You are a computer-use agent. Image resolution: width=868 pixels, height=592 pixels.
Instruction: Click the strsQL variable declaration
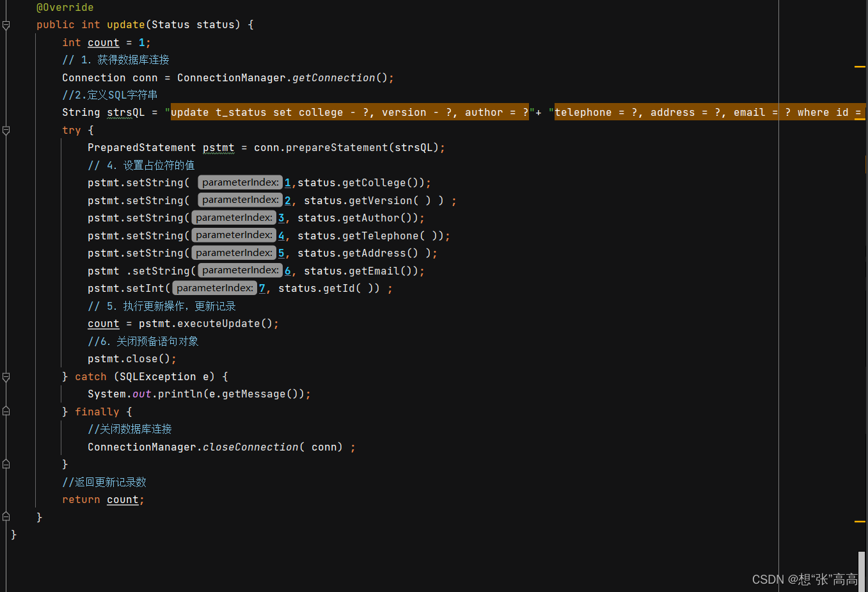click(126, 113)
